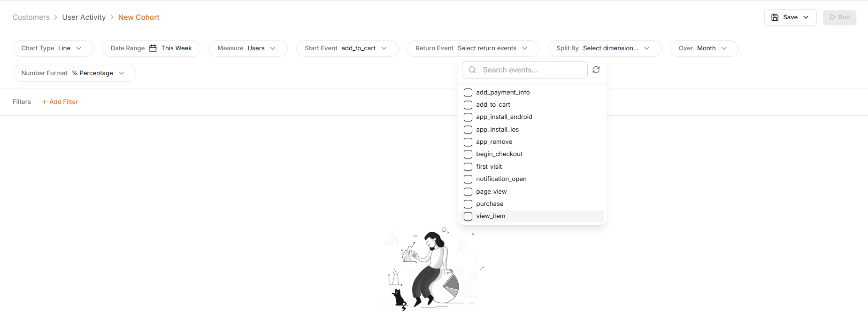Enable the notification_open checkbox
The height and width of the screenshot is (330, 868).
468,179
